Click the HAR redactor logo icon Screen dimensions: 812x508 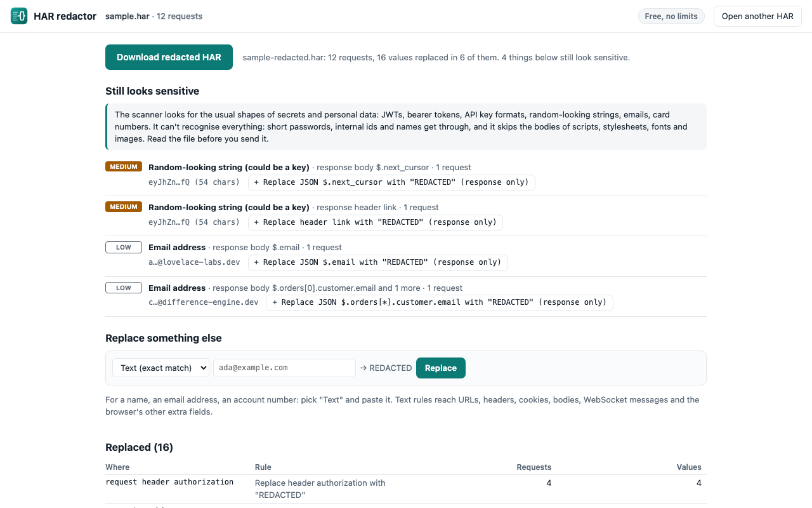19,16
